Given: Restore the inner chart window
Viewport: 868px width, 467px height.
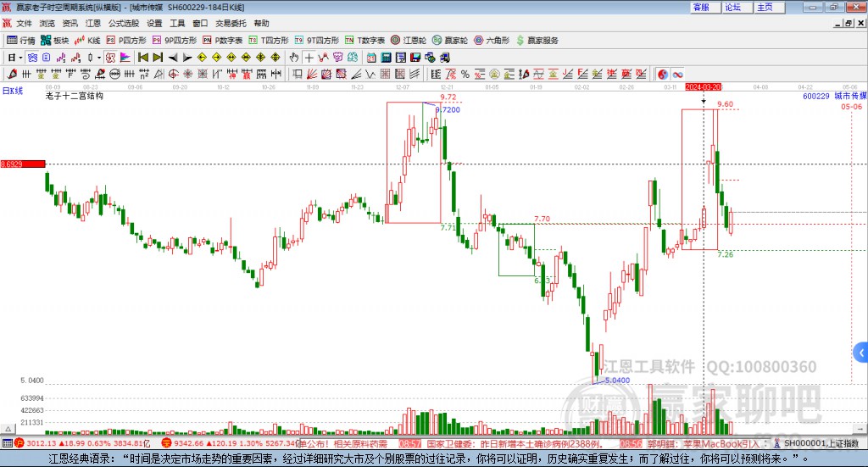Looking at the screenshot, I should coord(849,23).
